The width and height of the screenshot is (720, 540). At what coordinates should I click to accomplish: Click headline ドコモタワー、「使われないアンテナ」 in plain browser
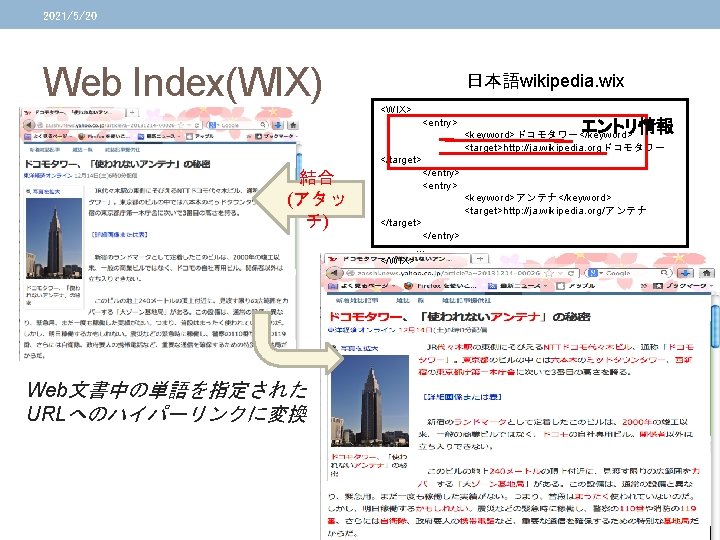pyautogui.click(x=117, y=164)
